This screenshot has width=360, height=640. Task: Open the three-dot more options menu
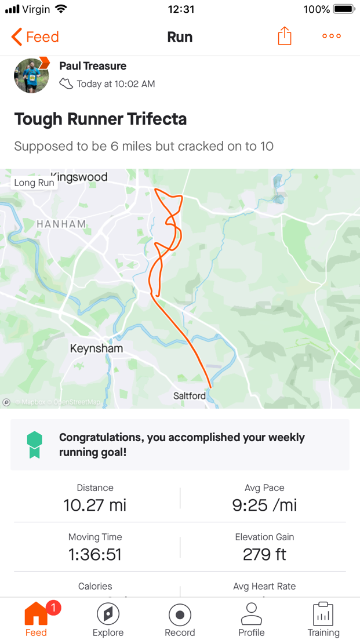coord(331,36)
